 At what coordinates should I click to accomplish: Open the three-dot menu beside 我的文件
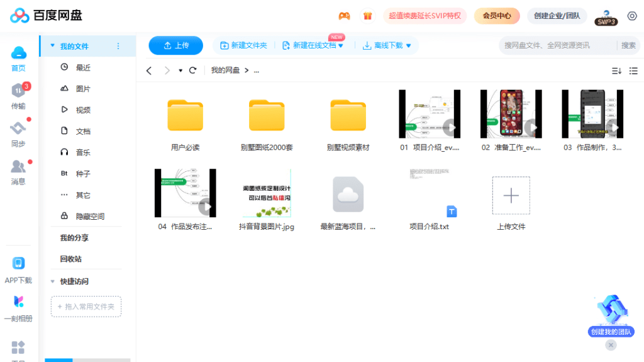point(118,46)
